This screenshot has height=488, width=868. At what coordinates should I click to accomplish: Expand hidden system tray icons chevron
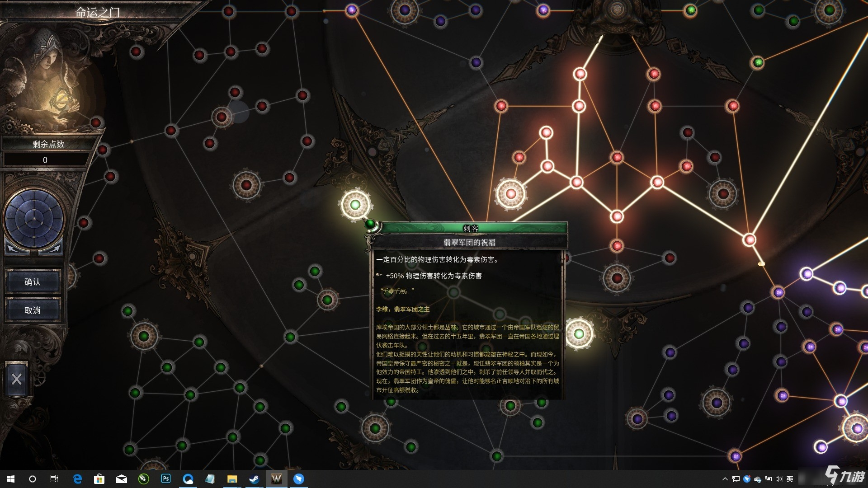click(x=725, y=479)
